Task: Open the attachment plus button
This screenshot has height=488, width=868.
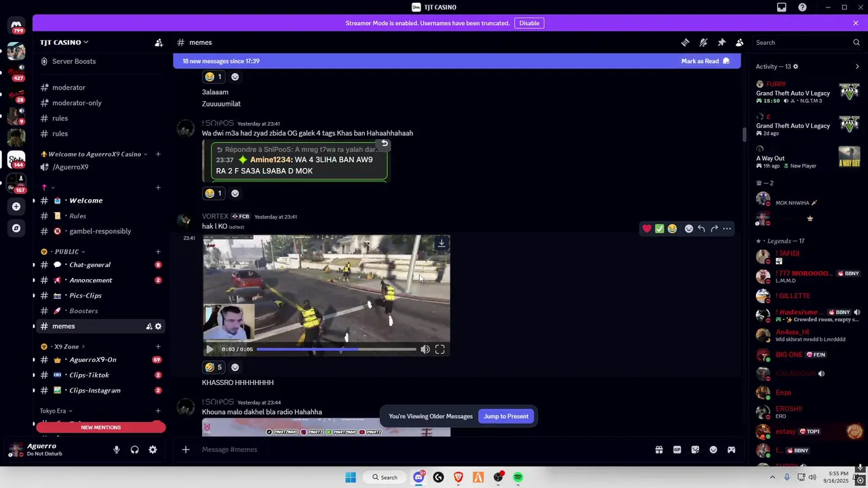Action: pos(185,449)
